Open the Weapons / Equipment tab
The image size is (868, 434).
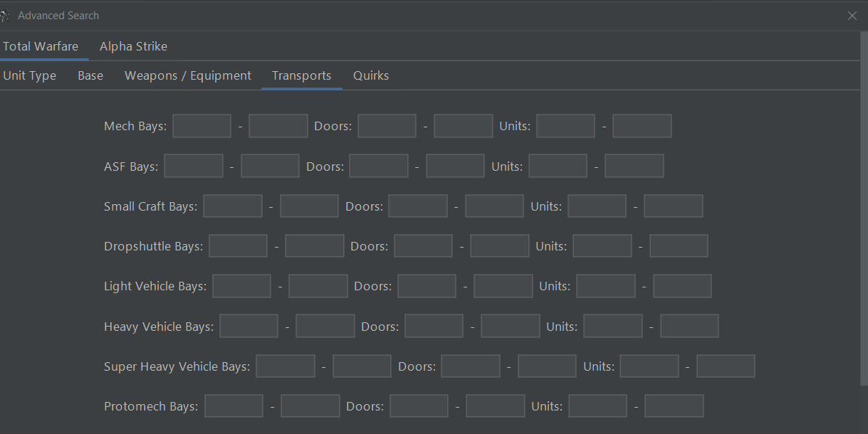187,75
